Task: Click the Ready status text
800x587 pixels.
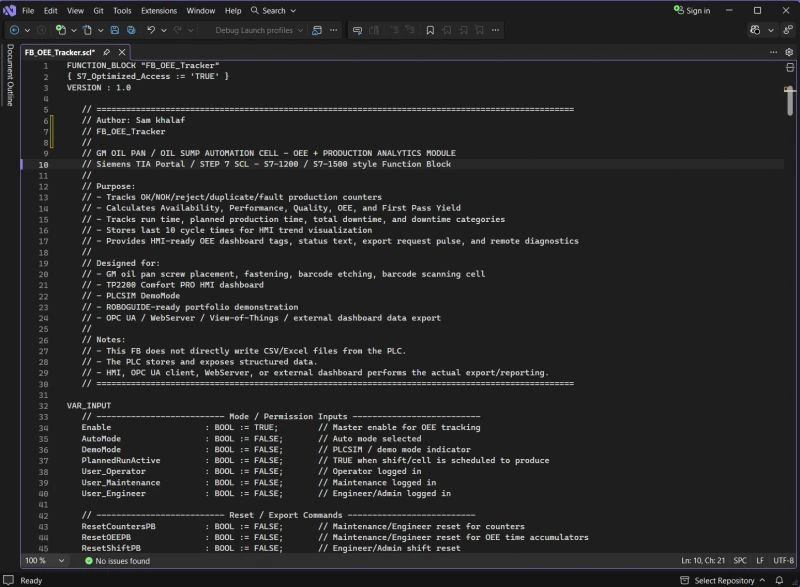Action: (x=31, y=580)
